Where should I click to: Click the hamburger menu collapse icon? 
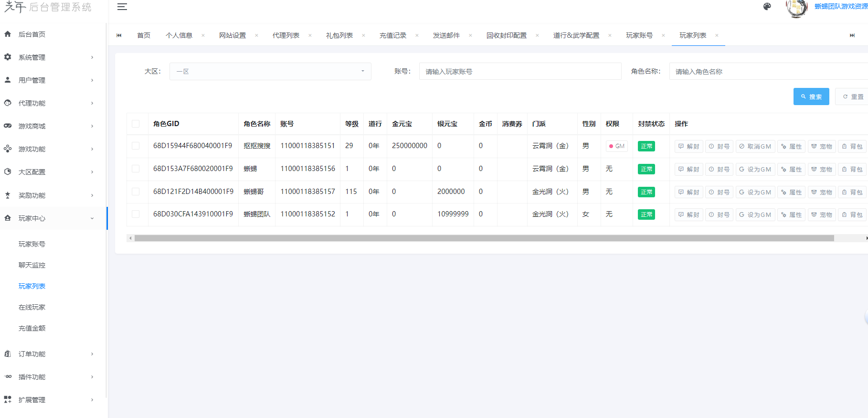[122, 7]
